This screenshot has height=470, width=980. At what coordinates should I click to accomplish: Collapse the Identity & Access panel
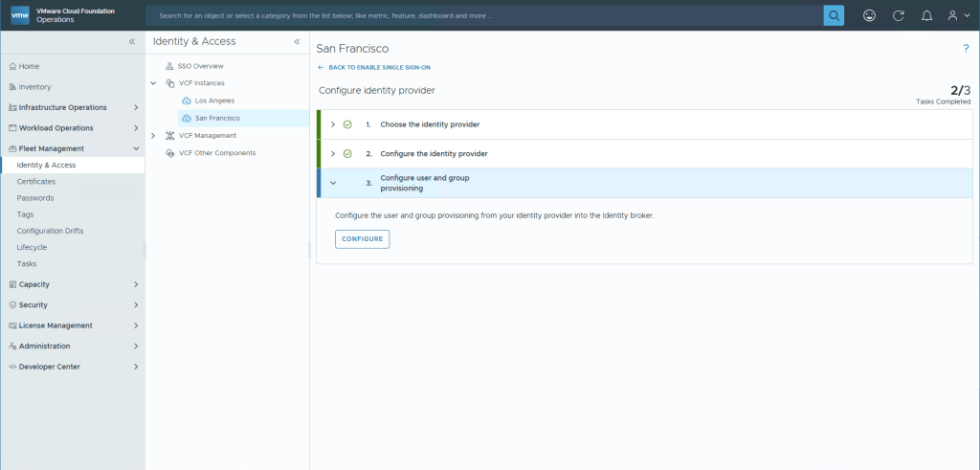pos(297,42)
